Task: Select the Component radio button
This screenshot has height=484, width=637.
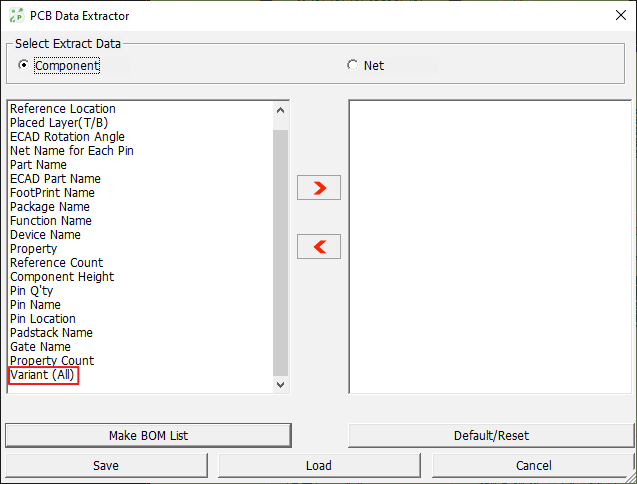Action: [x=24, y=66]
